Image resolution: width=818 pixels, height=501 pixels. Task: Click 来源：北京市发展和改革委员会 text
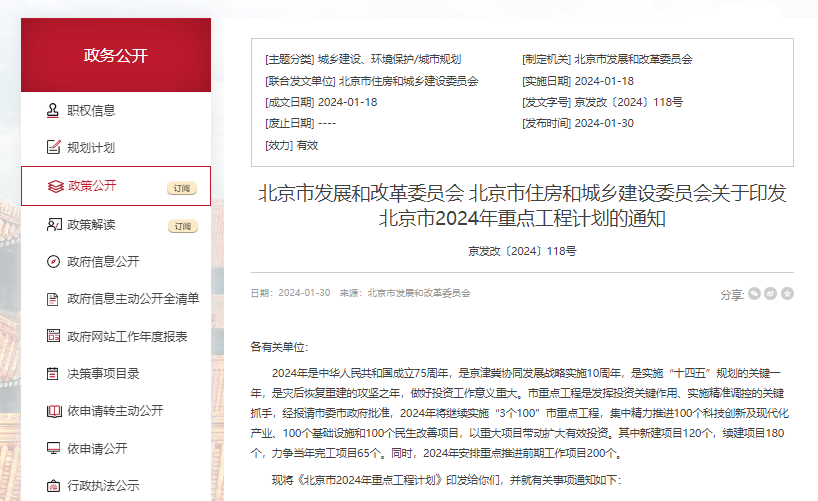coord(405,293)
